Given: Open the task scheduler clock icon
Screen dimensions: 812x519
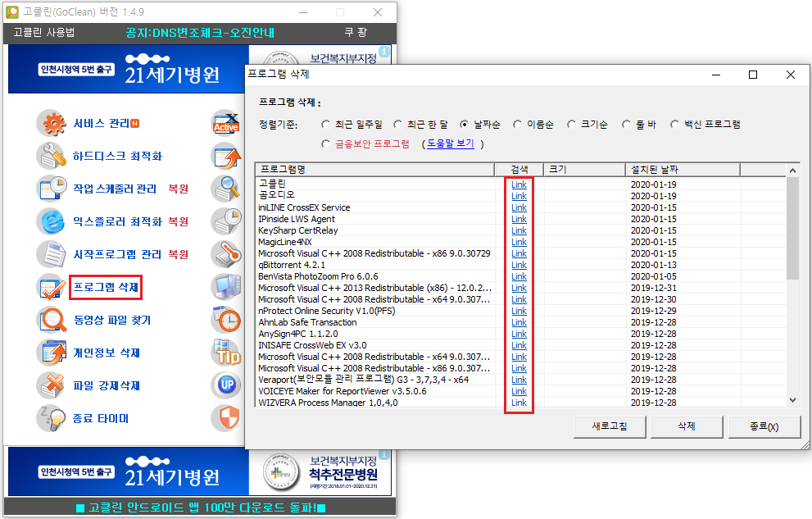Looking at the screenshot, I should pos(52,189).
